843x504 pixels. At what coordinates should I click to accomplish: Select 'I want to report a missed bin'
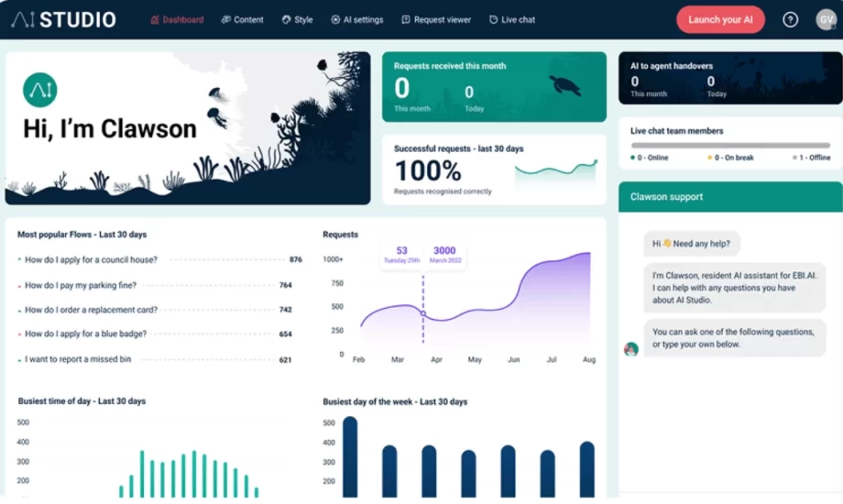[x=78, y=359]
